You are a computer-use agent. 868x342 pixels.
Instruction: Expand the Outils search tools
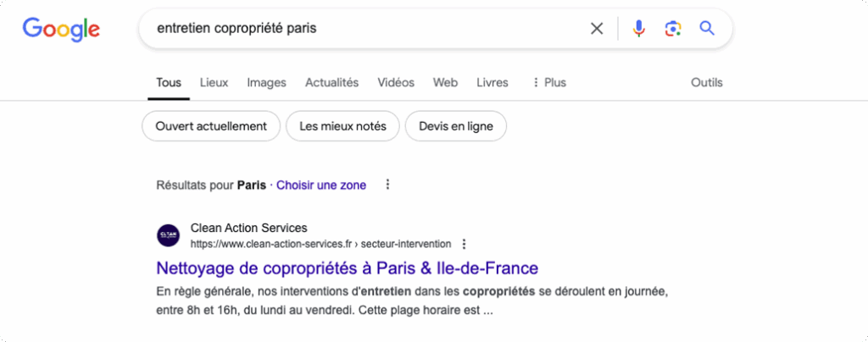click(x=707, y=83)
